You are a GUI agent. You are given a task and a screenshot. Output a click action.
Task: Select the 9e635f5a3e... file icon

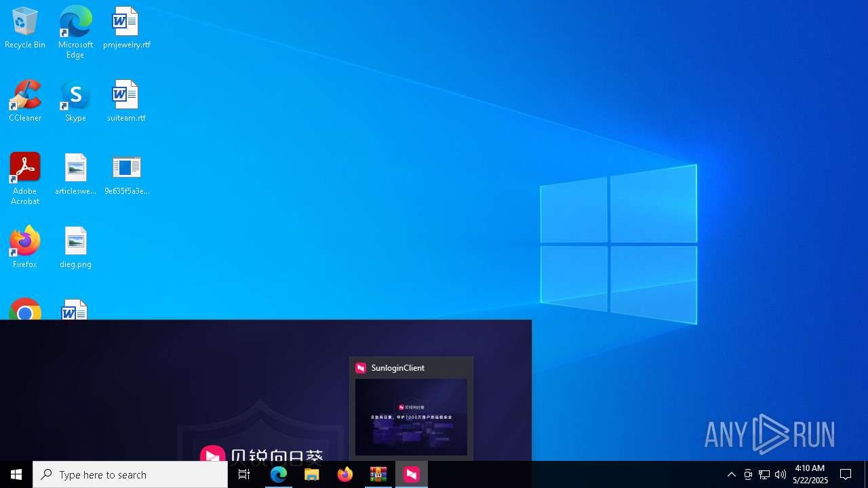[126, 174]
